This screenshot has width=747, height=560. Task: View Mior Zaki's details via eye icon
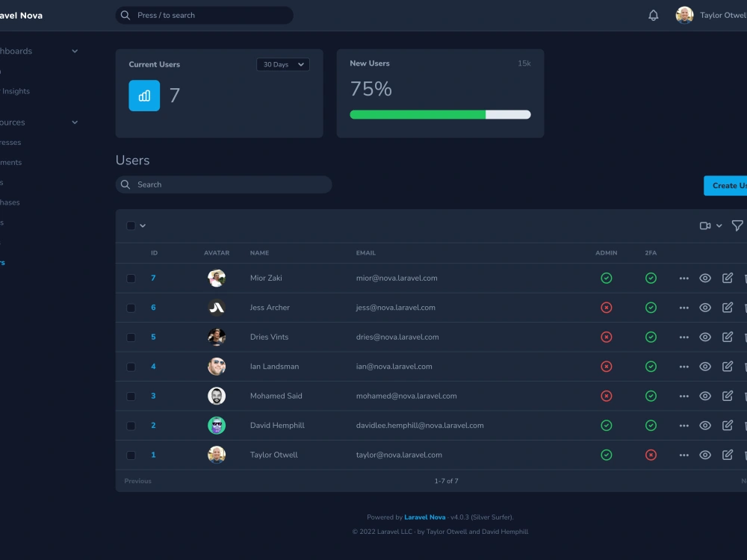point(705,278)
